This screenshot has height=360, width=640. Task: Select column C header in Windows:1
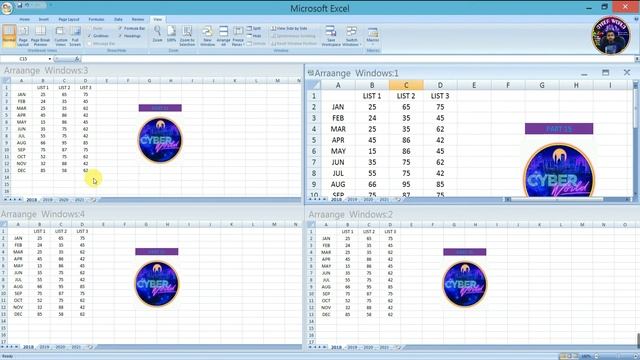click(406, 85)
